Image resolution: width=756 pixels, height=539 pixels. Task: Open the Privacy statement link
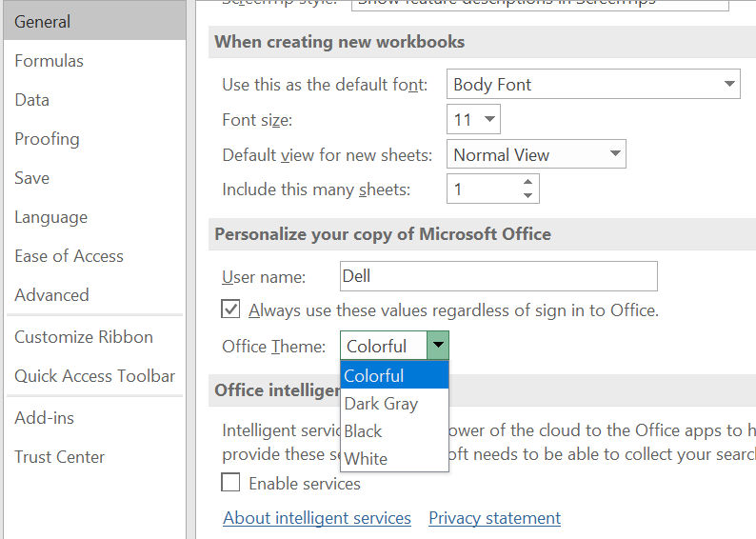[x=494, y=518]
